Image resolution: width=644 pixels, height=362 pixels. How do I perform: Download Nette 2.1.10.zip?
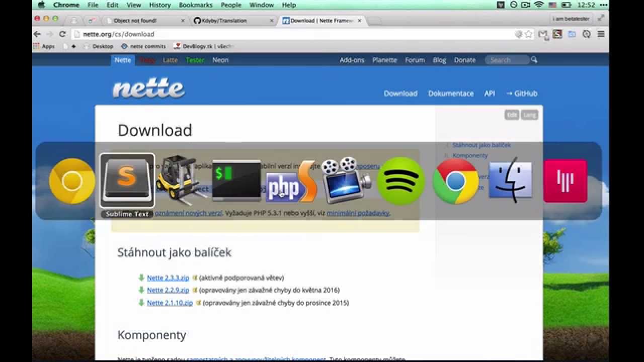[170, 303]
